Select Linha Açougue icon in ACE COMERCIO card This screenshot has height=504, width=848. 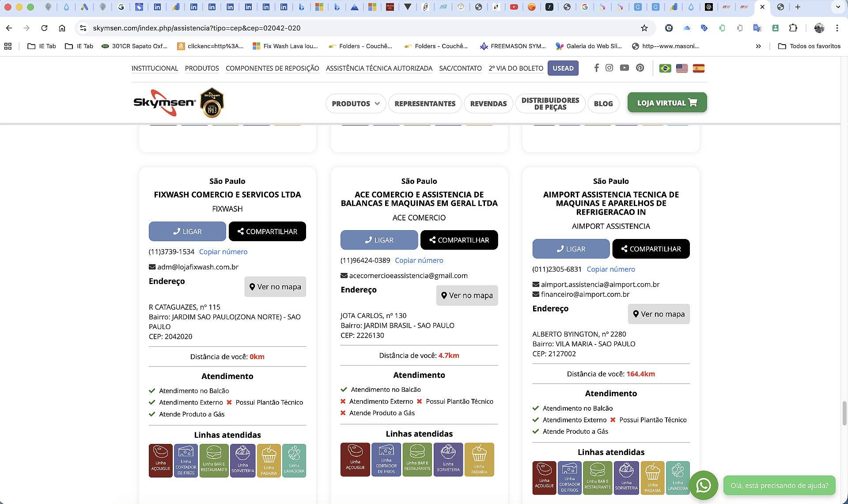[355, 460]
